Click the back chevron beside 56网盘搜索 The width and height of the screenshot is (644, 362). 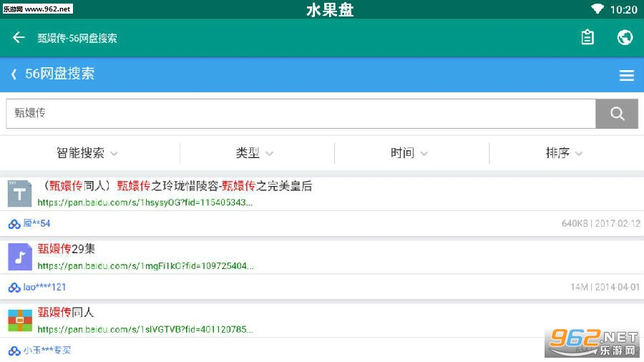(14, 74)
